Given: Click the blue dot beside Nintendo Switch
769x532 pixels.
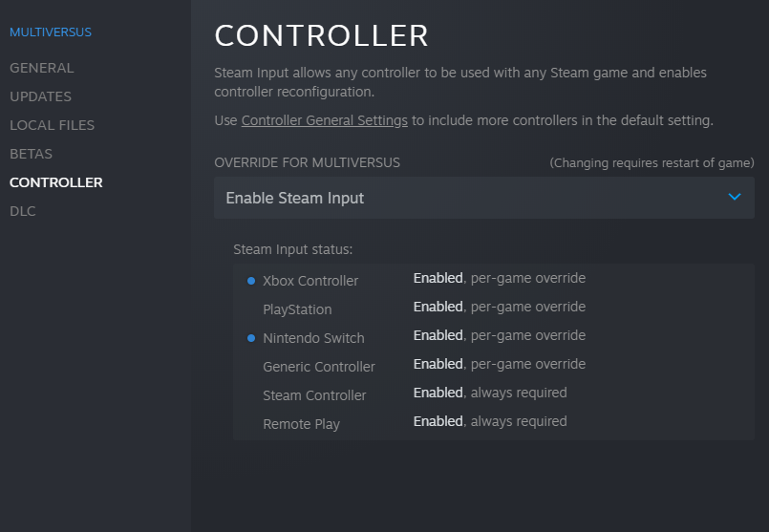Looking at the screenshot, I should [251, 338].
